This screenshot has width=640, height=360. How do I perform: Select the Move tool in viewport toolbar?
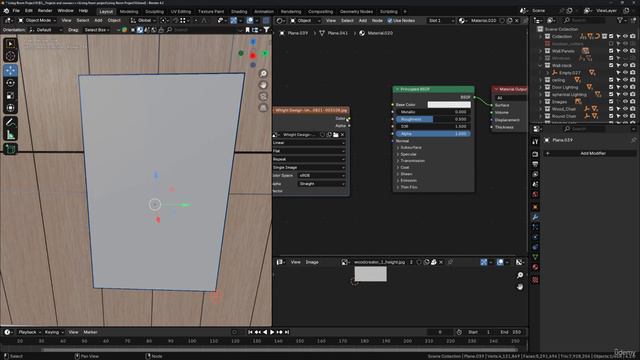tap(11, 70)
